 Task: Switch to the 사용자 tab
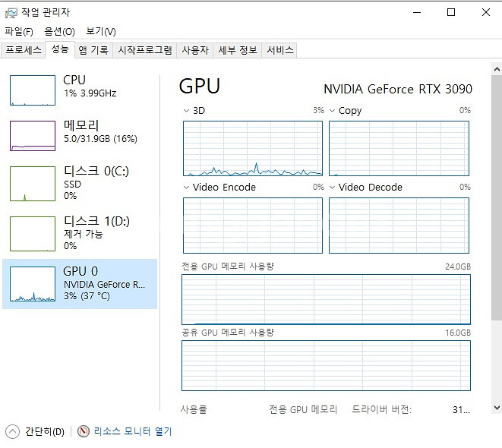pyautogui.click(x=195, y=50)
